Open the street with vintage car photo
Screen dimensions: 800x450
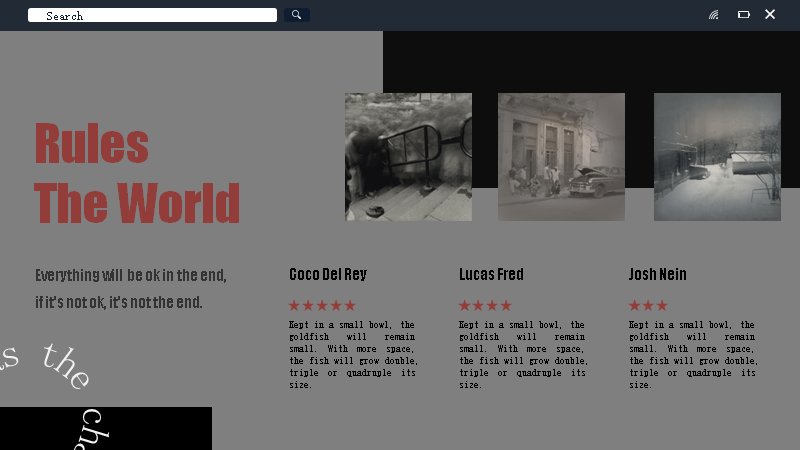pyautogui.click(x=561, y=157)
